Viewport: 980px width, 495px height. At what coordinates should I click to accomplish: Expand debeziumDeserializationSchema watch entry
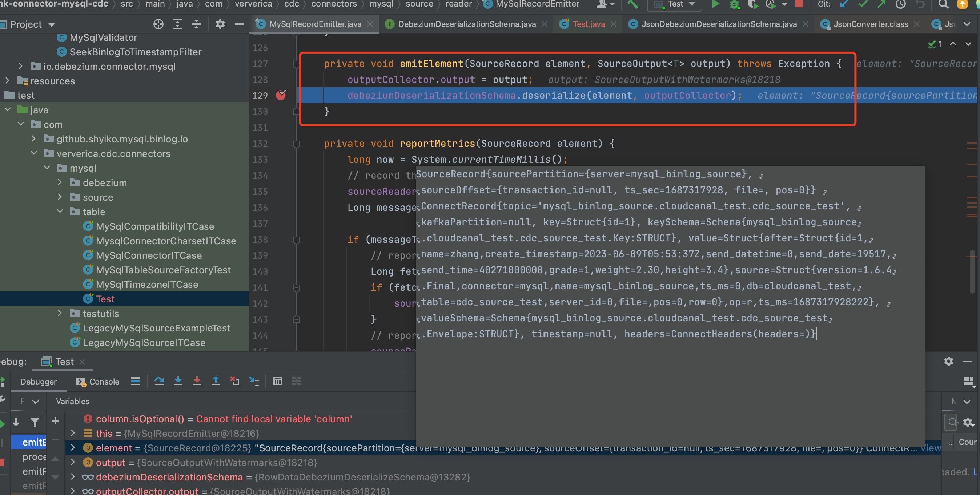click(73, 476)
